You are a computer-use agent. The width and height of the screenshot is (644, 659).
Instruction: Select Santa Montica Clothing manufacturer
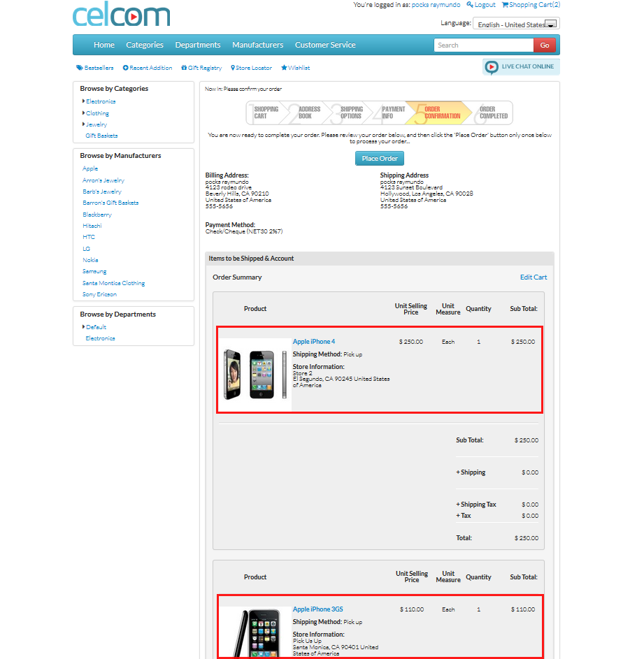[113, 283]
